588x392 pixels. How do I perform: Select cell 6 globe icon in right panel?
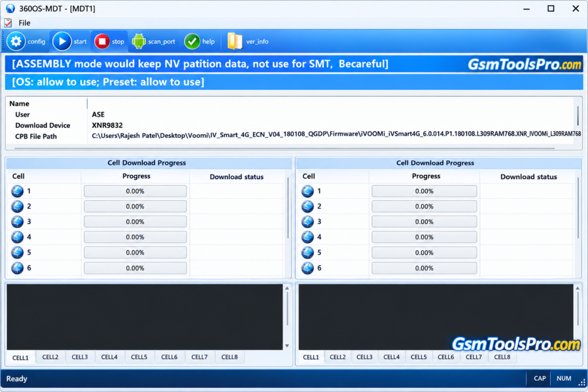(x=308, y=268)
